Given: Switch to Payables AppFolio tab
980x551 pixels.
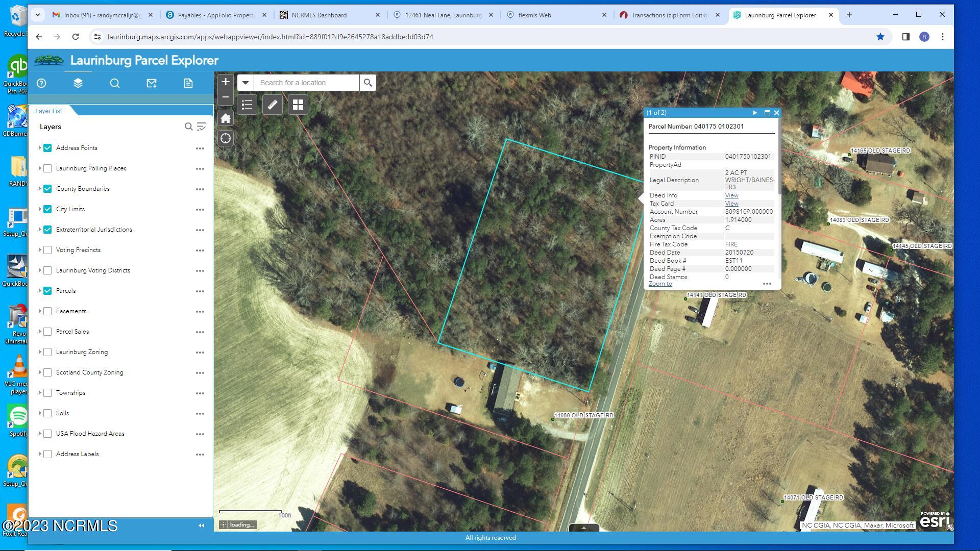Looking at the screenshot, I should coord(216,15).
